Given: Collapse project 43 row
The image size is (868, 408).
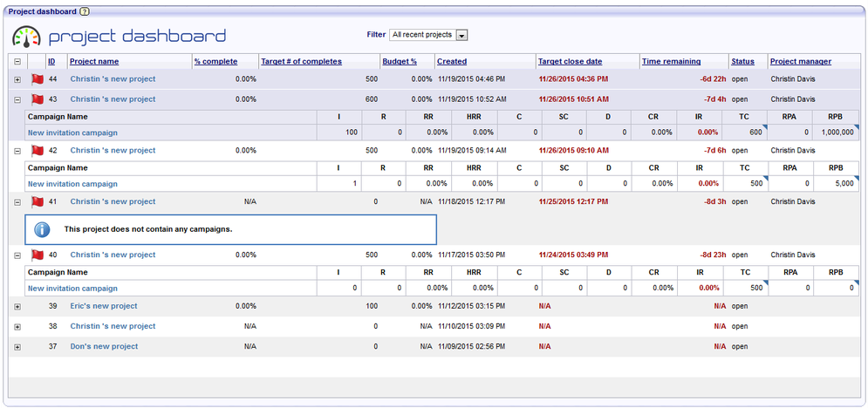Looking at the screenshot, I should (x=17, y=100).
